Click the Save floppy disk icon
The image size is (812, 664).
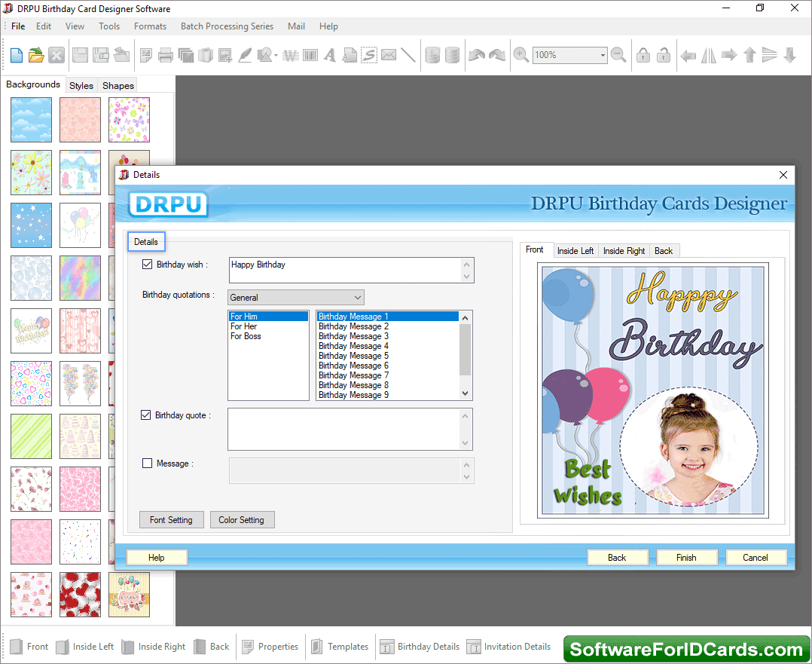(80, 55)
